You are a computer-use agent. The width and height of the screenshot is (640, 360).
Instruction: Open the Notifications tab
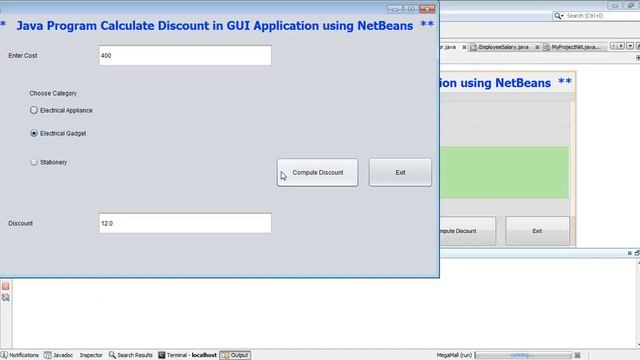click(20, 355)
